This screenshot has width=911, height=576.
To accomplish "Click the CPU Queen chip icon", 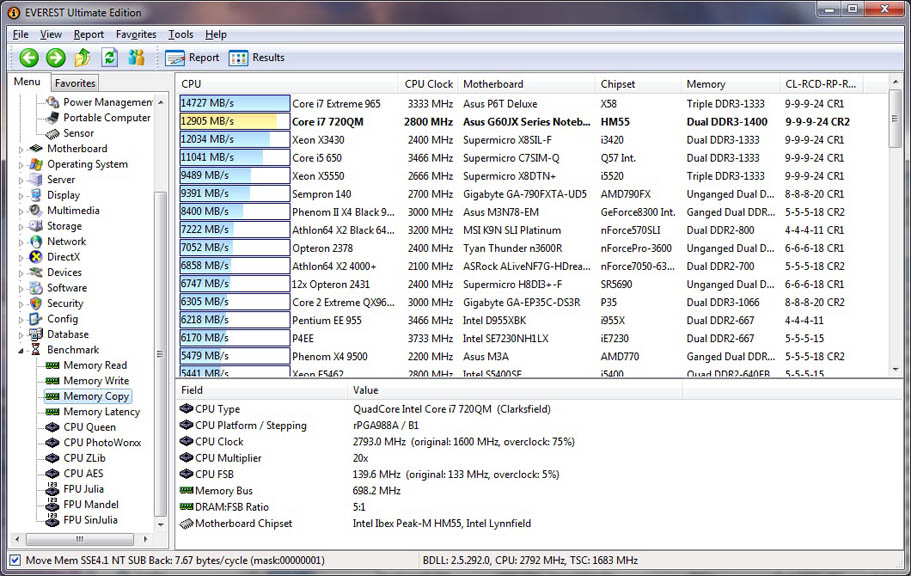I will tap(53, 427).
